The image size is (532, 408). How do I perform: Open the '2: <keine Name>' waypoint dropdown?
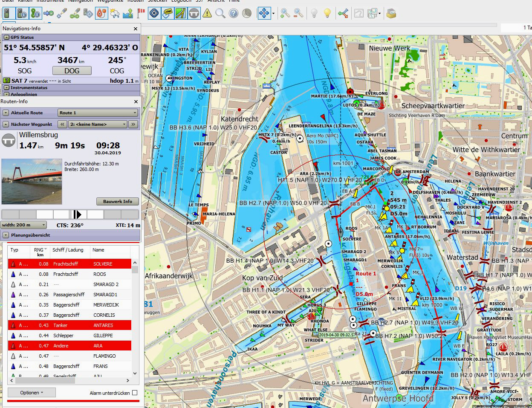click(x=98, y=124)
